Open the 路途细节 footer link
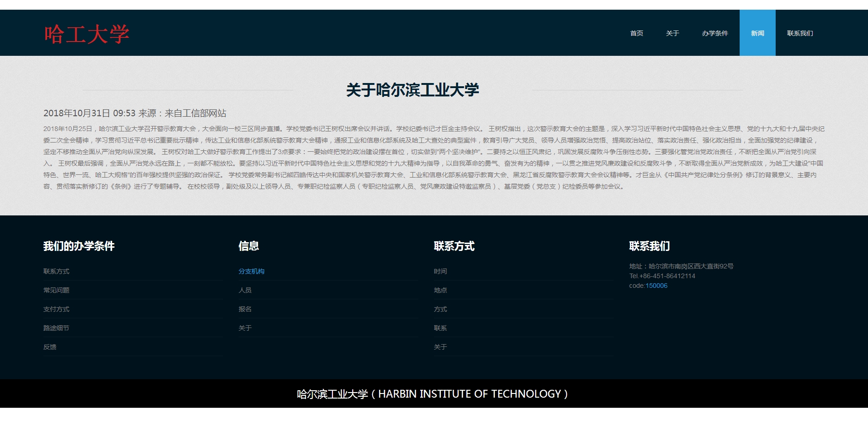The width and height of the screenshot is (868, 423). click(x=56, y=328)
